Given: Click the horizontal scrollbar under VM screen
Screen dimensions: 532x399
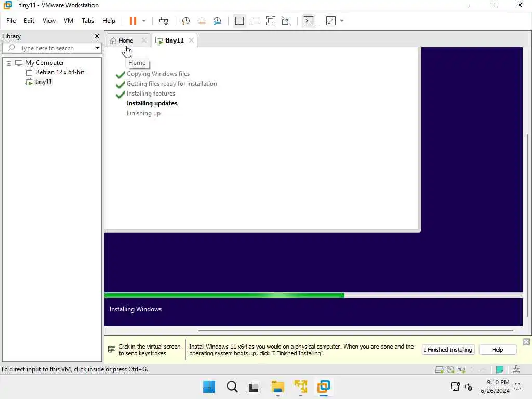Looking at the screenshot, I should (x=355, y=331).
